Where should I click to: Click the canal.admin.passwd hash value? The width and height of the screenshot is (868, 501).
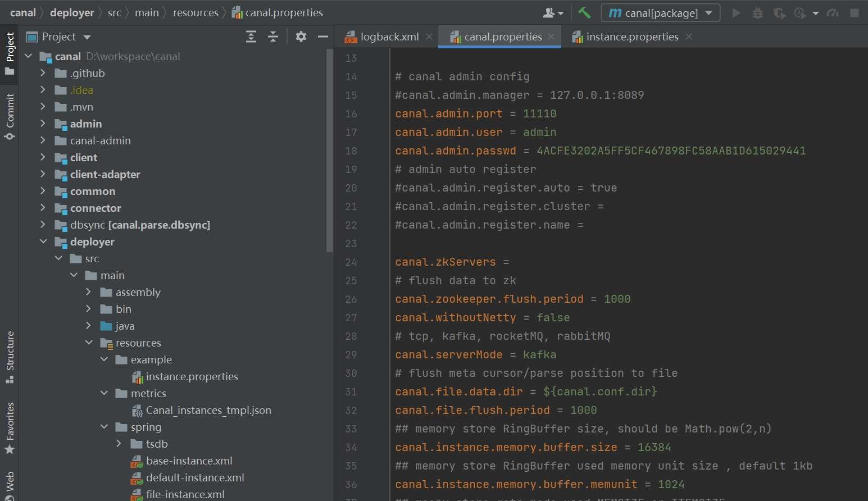tap(671, 151)
